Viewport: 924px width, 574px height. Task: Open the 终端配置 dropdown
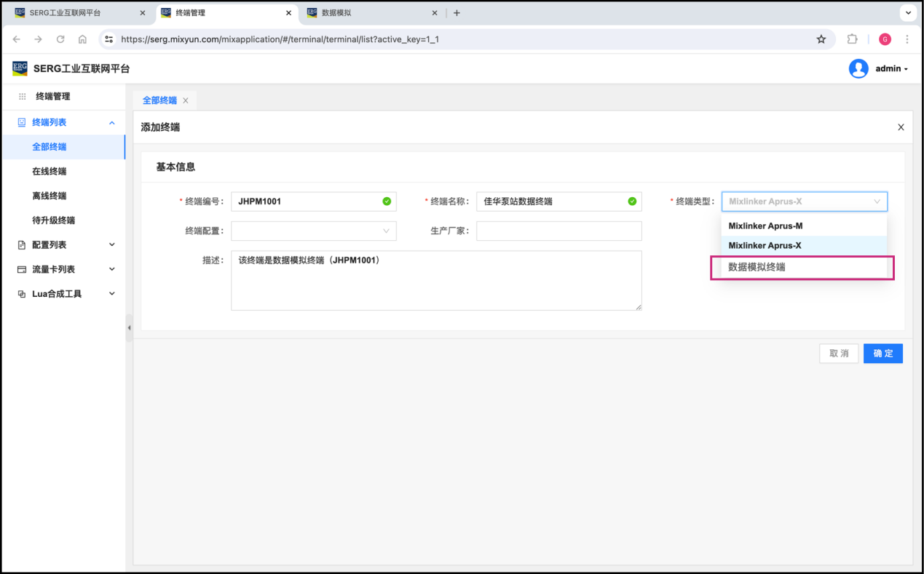pos(313,231)
